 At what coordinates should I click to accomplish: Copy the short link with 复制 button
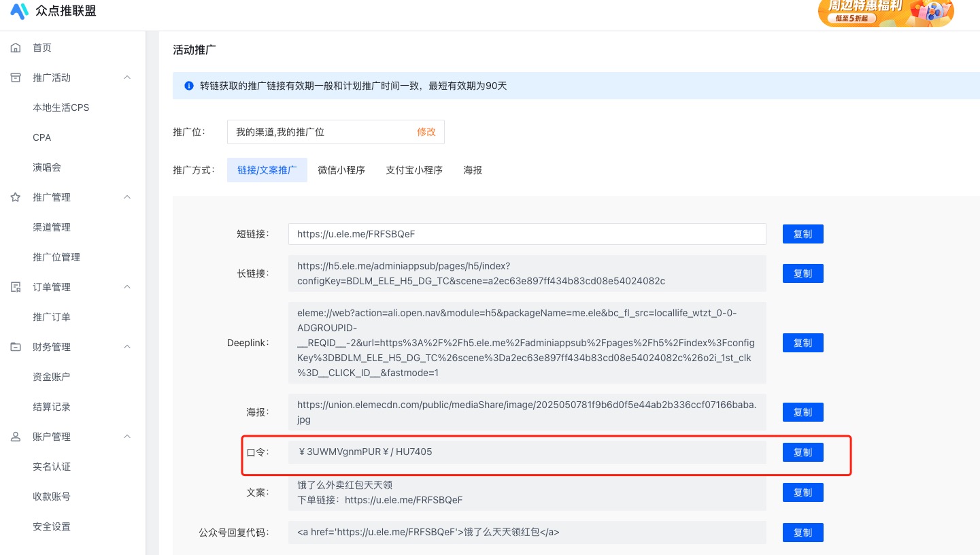pyautogui.click(x=802, y=234)
